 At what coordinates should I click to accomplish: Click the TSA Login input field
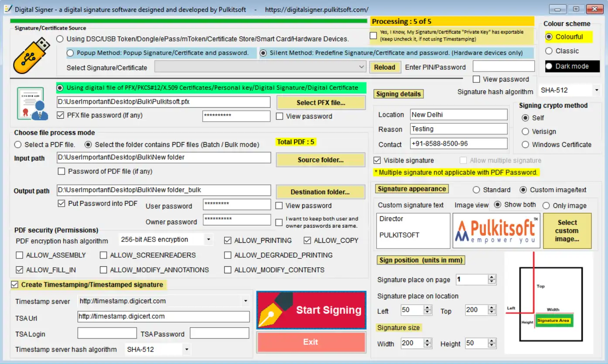click(x=107, y=333)
